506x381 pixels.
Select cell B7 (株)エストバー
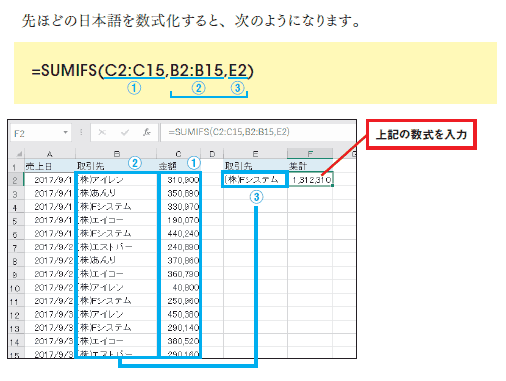(x=117, y=247)
